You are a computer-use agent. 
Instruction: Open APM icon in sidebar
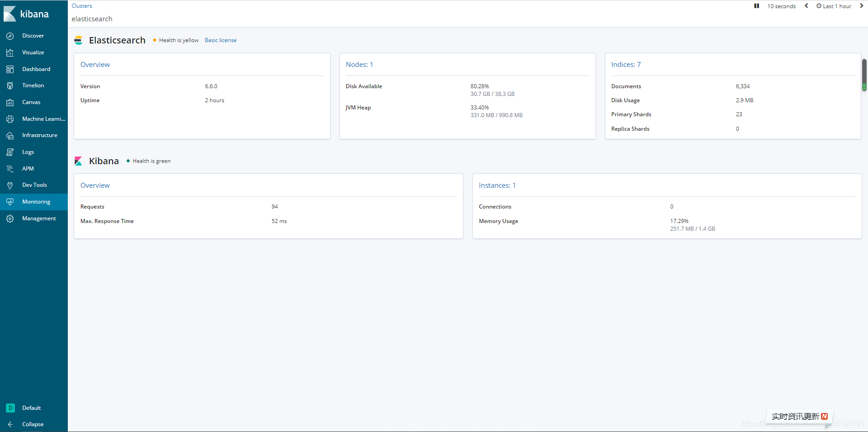pyautogui.click(x=10, y=169)
